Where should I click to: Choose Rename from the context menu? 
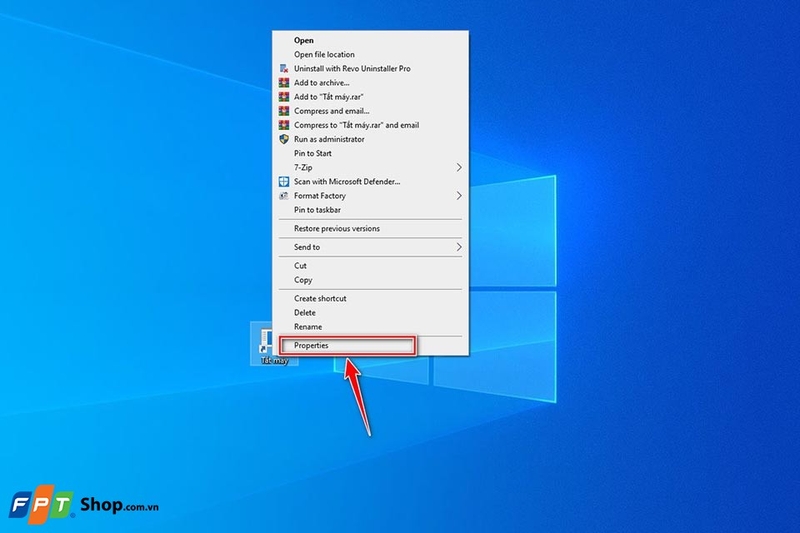[x=370, y=327]
